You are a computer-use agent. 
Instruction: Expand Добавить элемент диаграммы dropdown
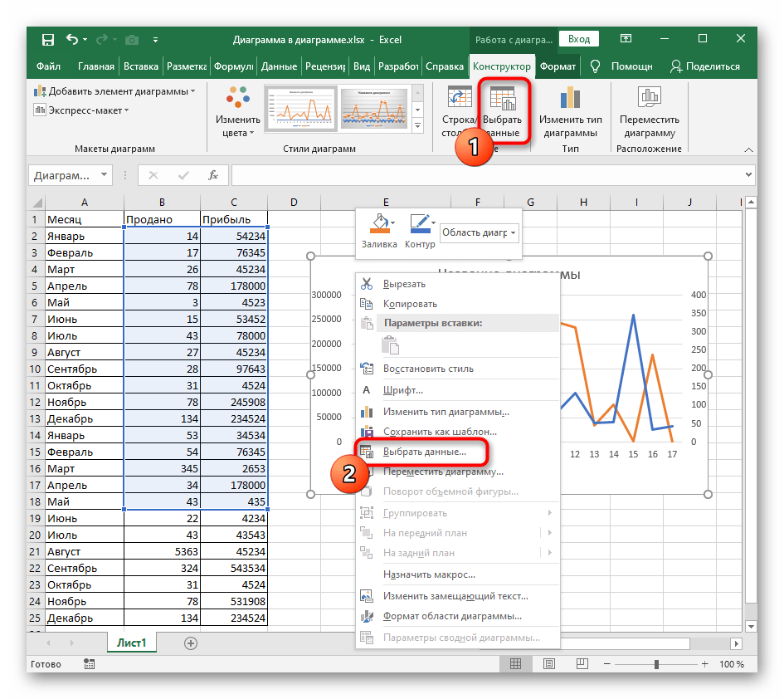[115, 91]
